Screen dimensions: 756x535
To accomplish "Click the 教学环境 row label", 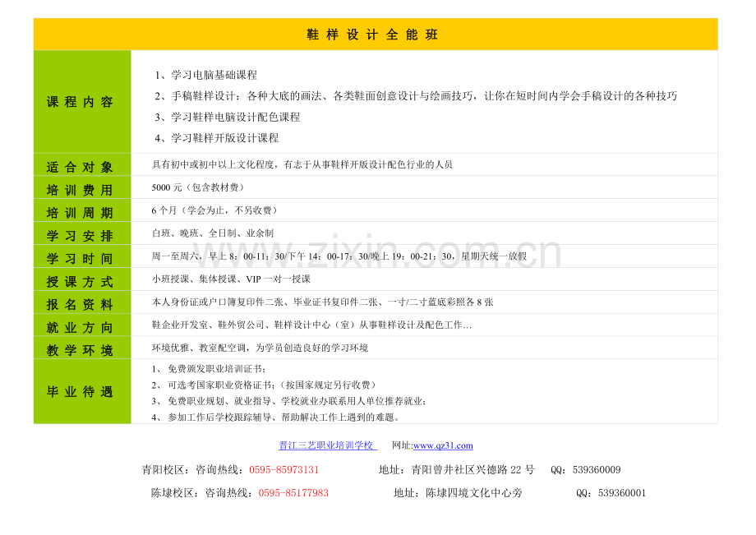I will click(x=81, y=350).
